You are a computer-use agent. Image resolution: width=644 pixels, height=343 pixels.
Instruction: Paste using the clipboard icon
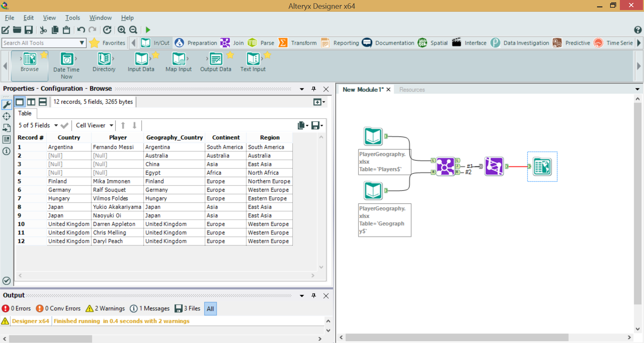[x=66, y=30]
